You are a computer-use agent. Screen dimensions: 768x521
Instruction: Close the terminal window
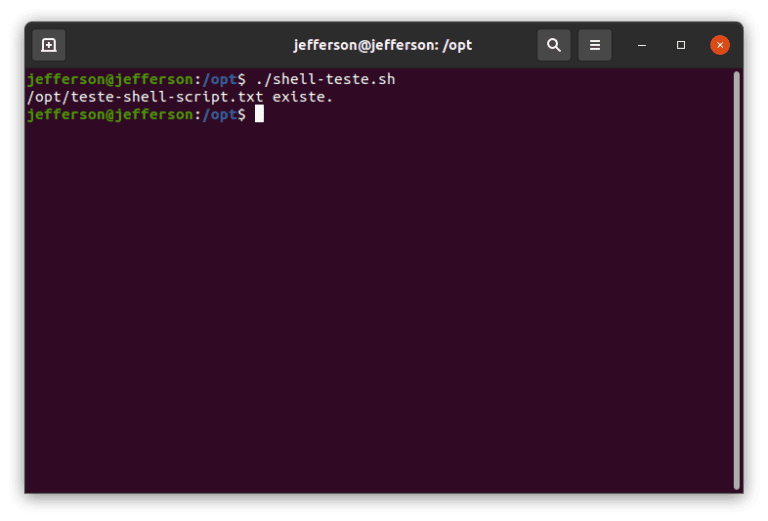pos(720,45)
